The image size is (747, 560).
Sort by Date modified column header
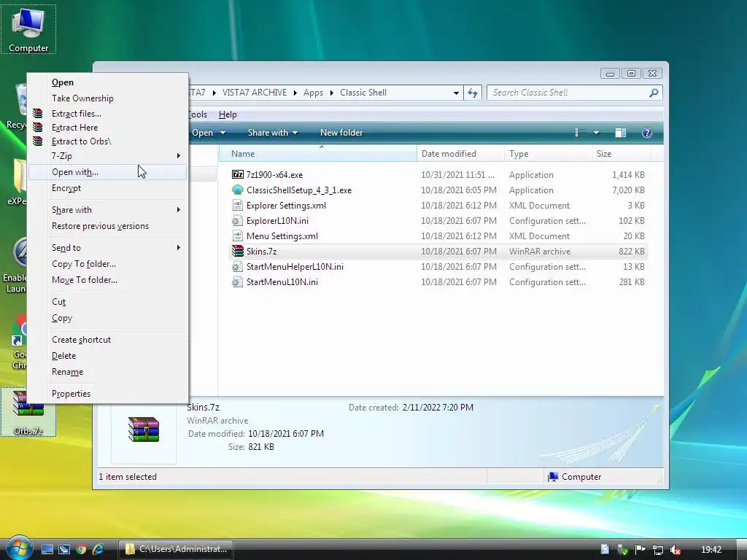click(x=460, y=154)
